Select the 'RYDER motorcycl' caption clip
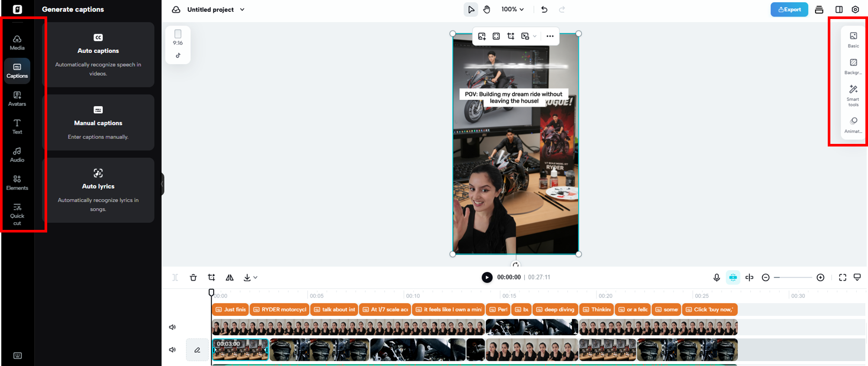 pyautogui.click(x=280, y=309)
